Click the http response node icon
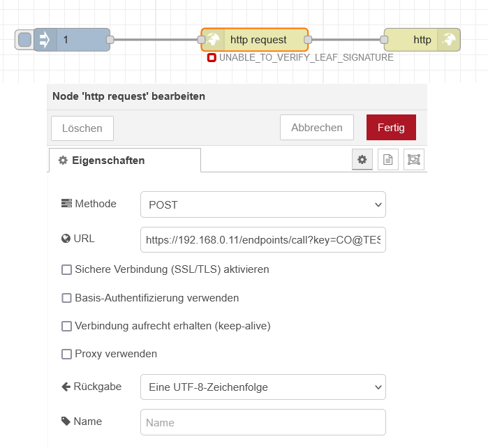Viewport: 488px width, 448px height. point(449,40)
